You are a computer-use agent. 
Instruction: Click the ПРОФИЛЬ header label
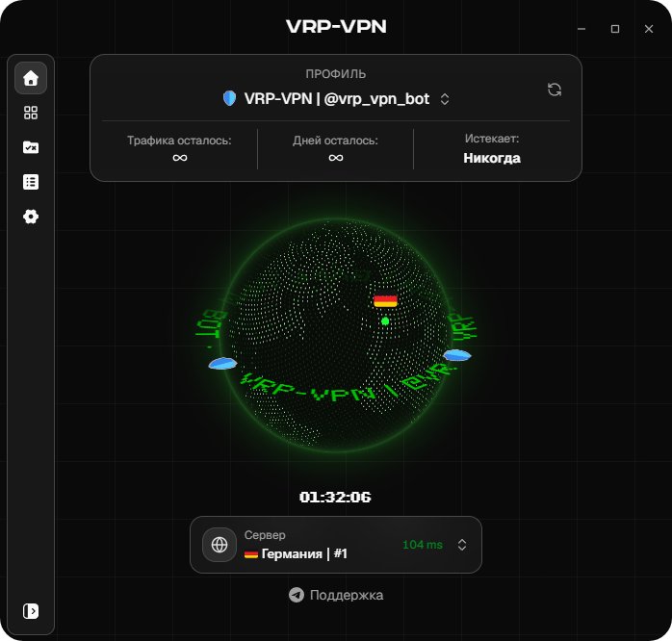click(336, 74)
